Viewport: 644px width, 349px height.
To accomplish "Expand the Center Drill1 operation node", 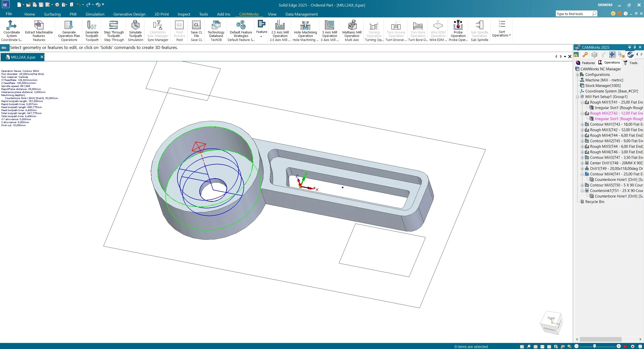I will [582, 163].
